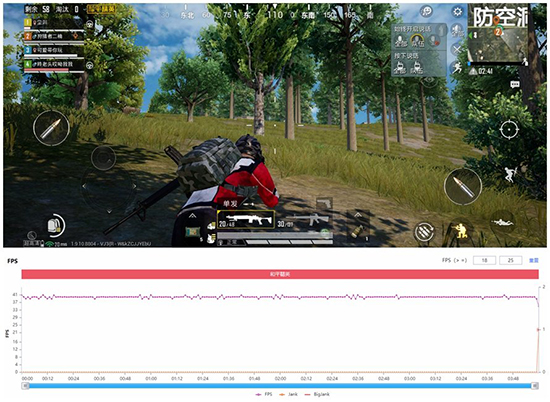Screen dimensions: 550x402
Task: Open the message chat bubble icon
Action: pyautogui.click(x=515, y=84)
